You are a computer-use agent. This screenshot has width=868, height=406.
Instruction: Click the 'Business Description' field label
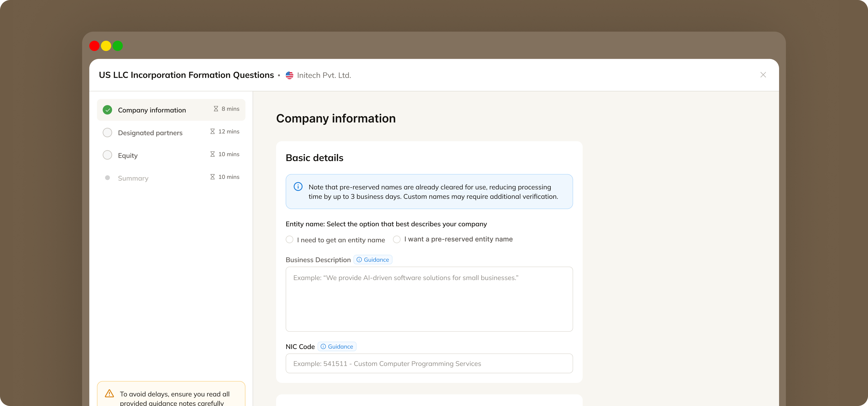pos(318,260)
